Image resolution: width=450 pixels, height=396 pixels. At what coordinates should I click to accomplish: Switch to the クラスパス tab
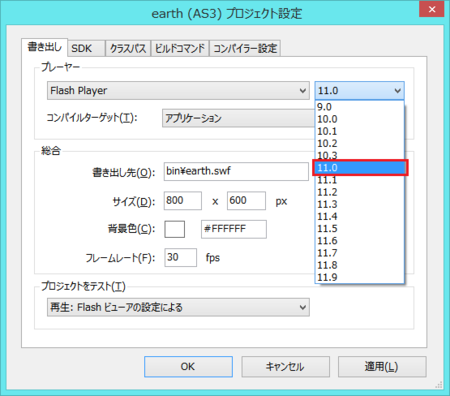pos(128,49)
